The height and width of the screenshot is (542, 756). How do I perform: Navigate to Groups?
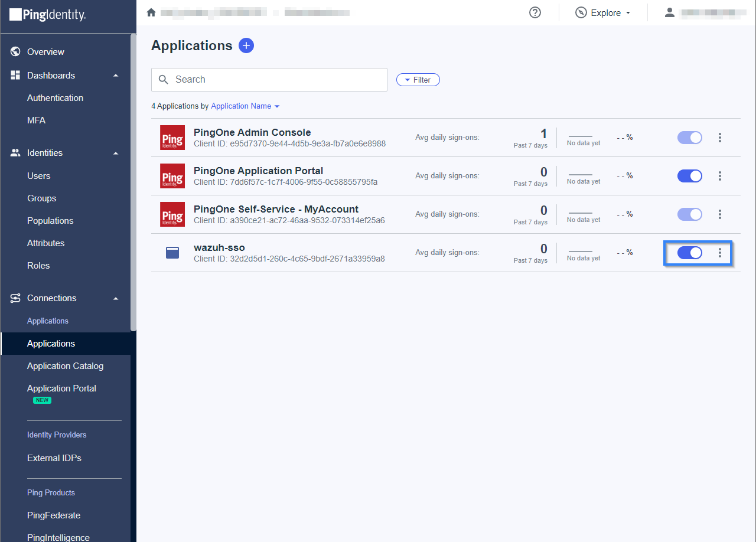41,198
